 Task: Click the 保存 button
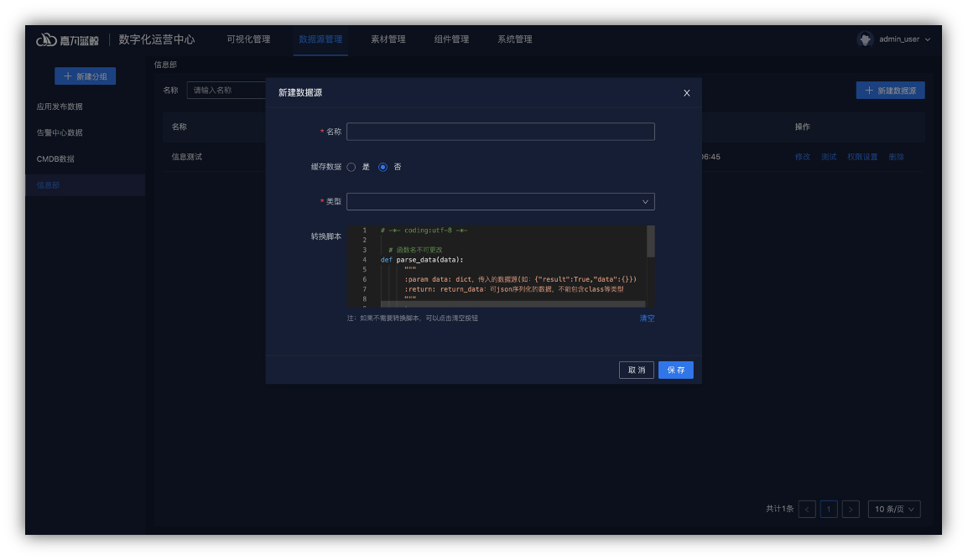(x=675, y=370)
